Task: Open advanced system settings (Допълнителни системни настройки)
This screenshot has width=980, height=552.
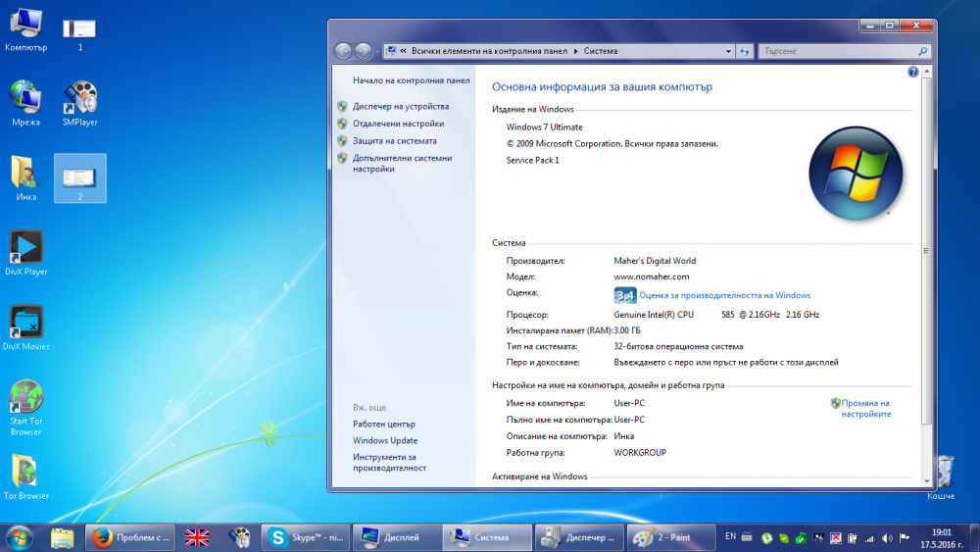Action: point(402,163)
